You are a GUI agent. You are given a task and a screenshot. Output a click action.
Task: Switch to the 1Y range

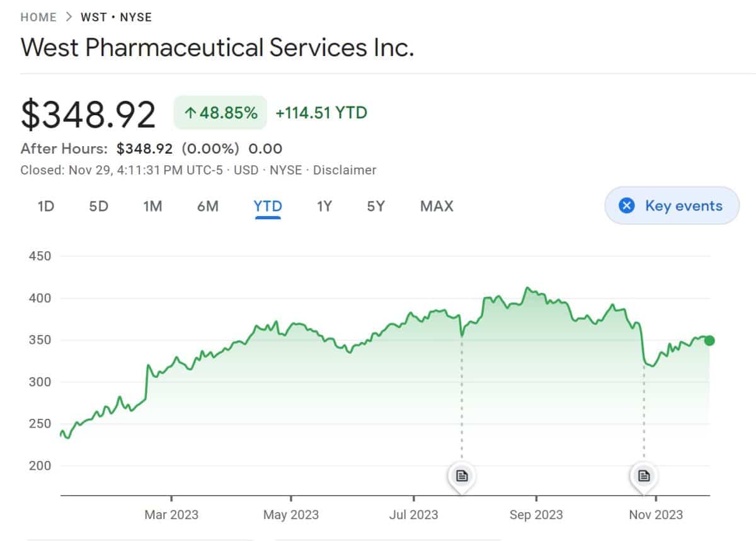pyautogui.click(x=324, y=206)
